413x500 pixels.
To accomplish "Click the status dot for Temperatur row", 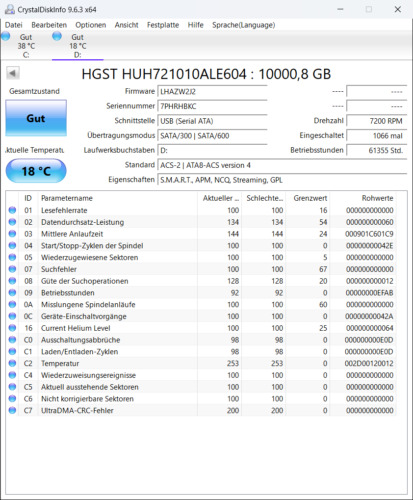I will pyautogui.click(x=12, y=363).
